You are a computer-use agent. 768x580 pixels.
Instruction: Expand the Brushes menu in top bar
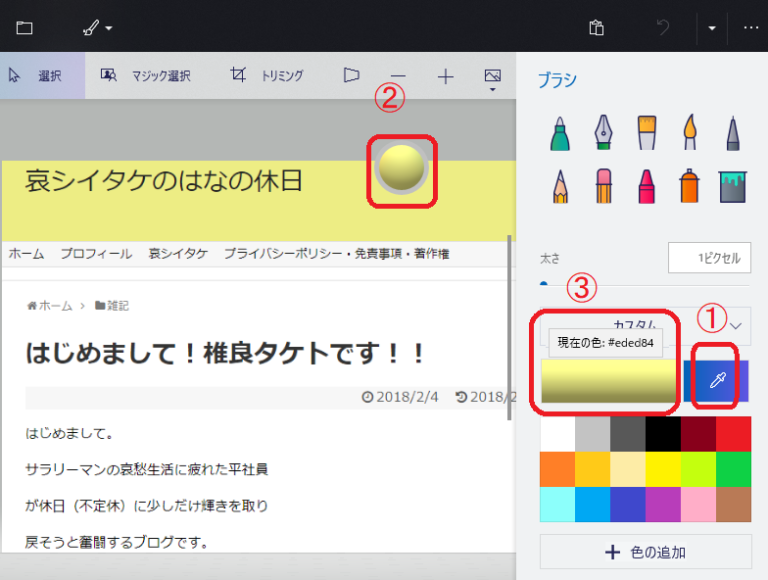97,27
